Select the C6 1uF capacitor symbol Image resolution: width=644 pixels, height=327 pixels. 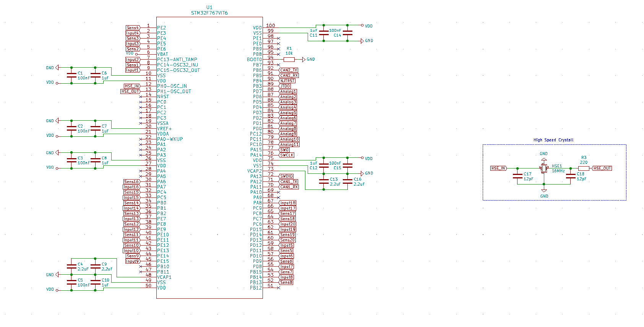click(x=95, y=75)
